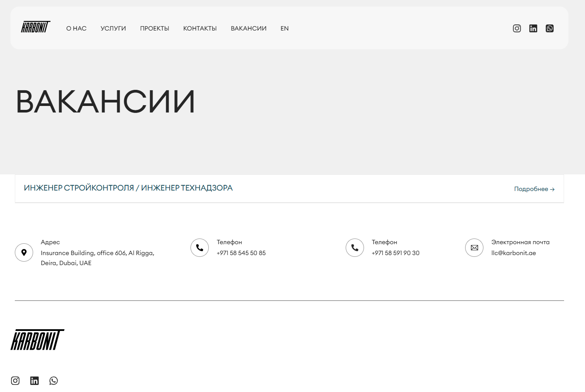
Task: Open LinkedIn icon in the header
Action: pyautogui.click(x=533, y=28)
